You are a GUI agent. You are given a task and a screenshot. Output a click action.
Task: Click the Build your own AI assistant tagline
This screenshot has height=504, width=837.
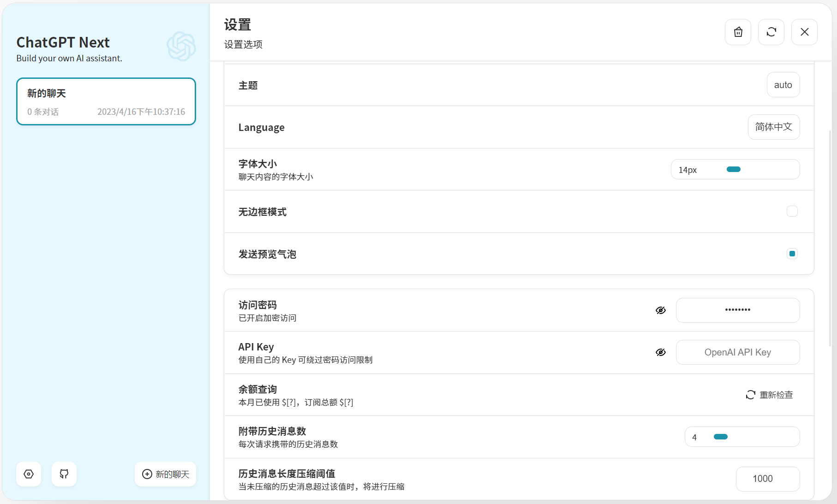point(69,58)
